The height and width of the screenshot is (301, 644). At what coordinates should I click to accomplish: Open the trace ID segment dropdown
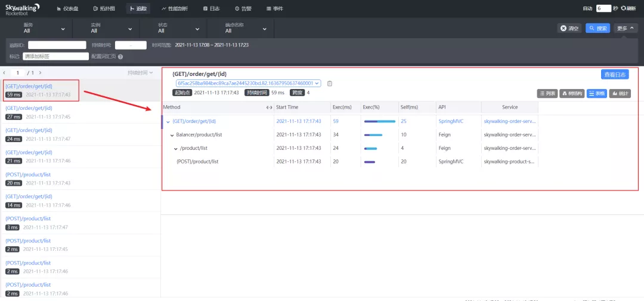248,84
